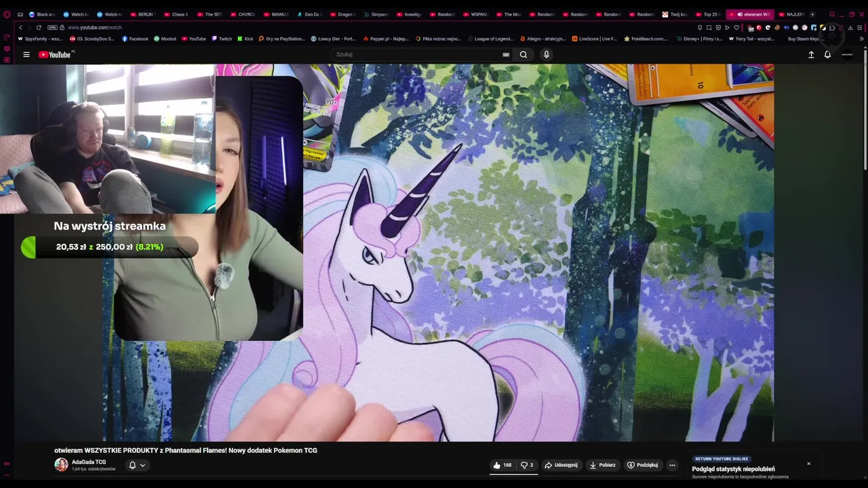Click the heart bookmark icon in address bar
Image resolution: width=868 pixels, height=488 pixels.
point(736,27)
